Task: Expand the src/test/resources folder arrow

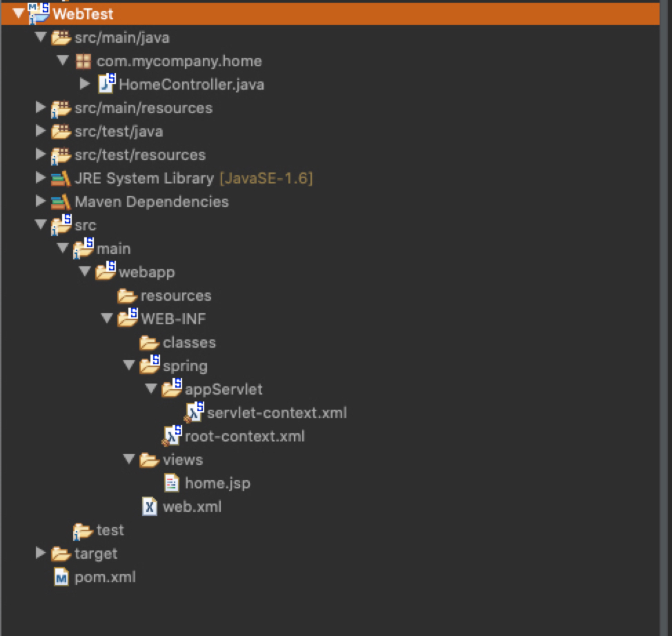Action: (x=41, y=155)
